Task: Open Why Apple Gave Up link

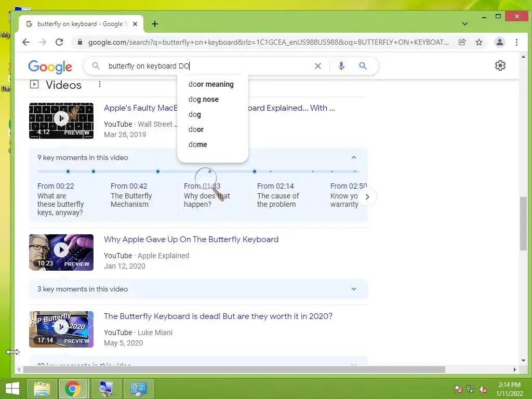Action: pos(191,239)
